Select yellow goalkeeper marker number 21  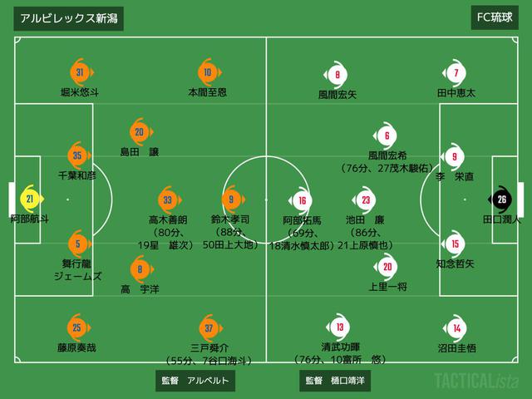point(31,199)
